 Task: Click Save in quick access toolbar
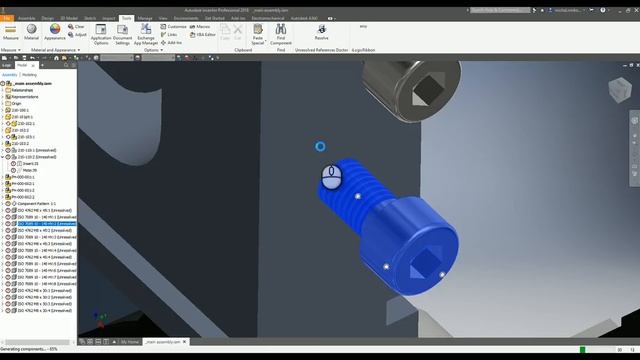coord(24,58)
